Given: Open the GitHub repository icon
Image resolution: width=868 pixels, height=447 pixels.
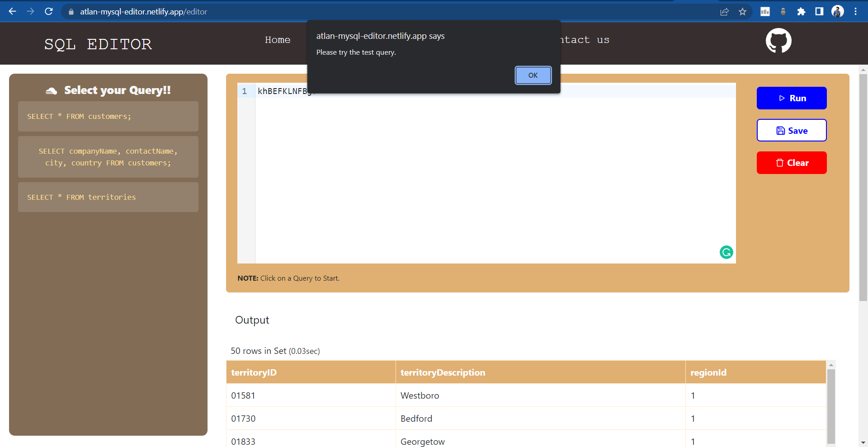Looking at the screenshot, I should pos(778,41).
